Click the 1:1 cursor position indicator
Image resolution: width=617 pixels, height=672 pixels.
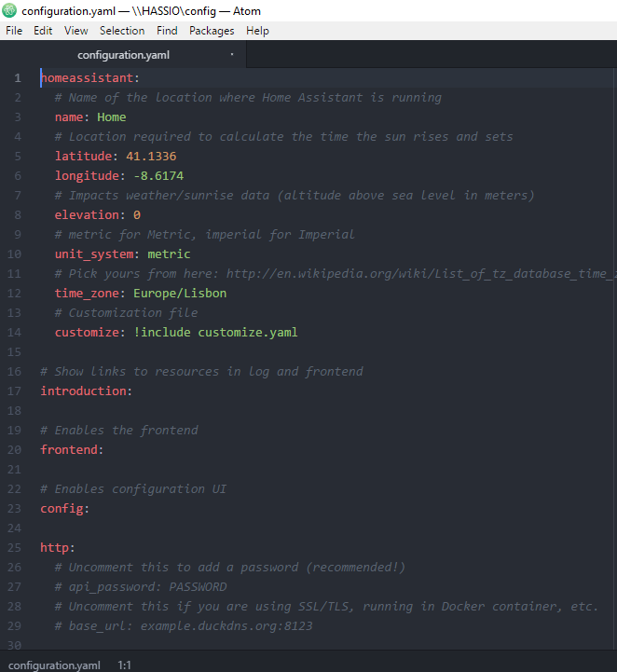tap(124, 665)
